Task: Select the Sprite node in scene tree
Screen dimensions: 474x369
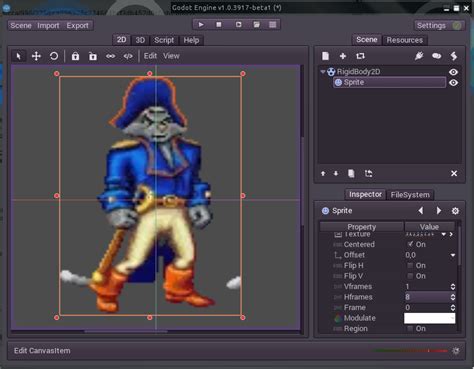Action: [389, 82]
